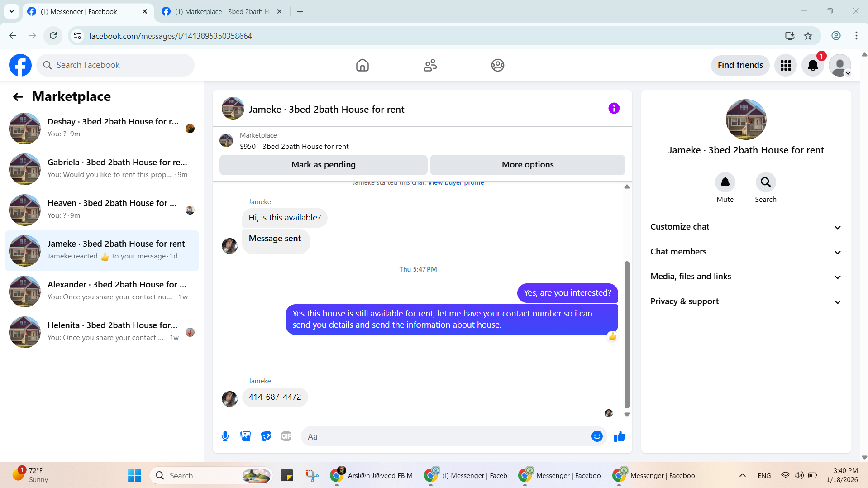Open the Friends icon in top navigation

[x=430, y=65]
